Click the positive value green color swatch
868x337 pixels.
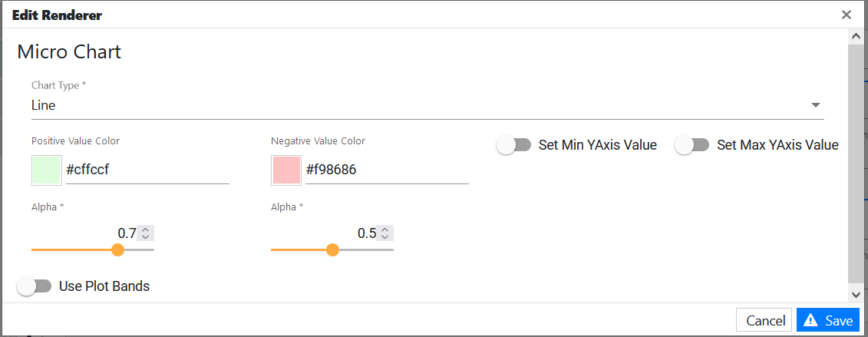tap(46, 170)
